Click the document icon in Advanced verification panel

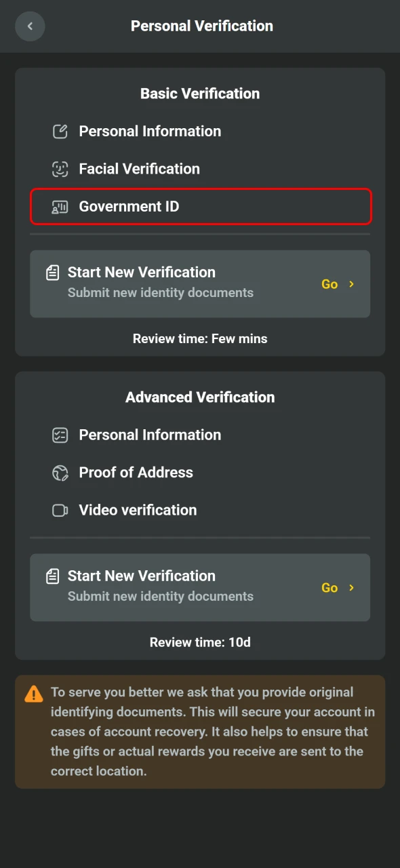(x=53, y=576)
